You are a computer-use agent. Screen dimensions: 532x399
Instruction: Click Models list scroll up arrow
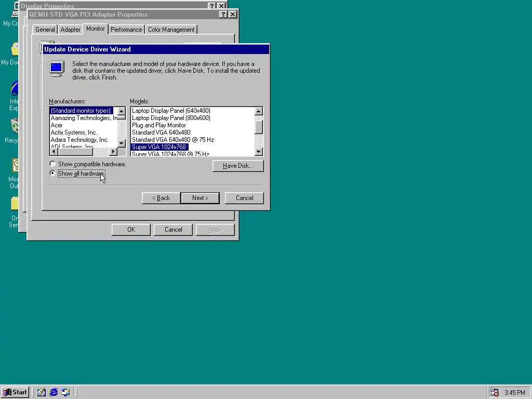click(x=259, y=111)
